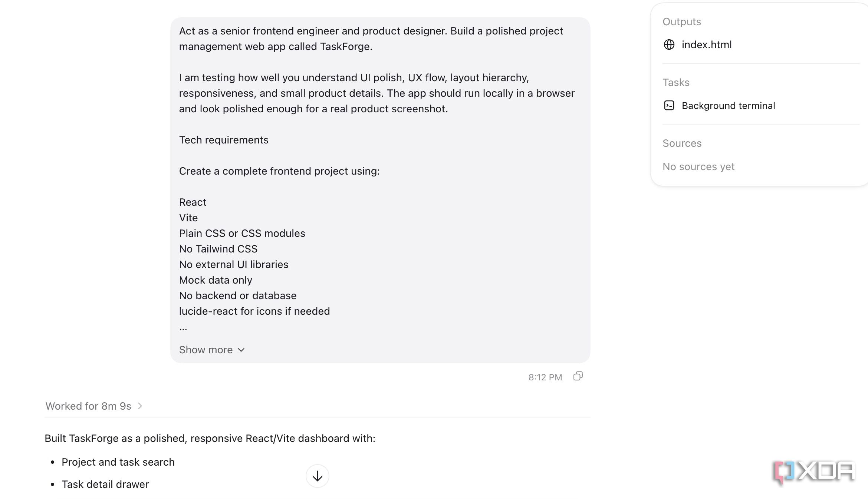Click the chevron next to Show more
This screenshot has width=868, height=499.
coord(241,350)
